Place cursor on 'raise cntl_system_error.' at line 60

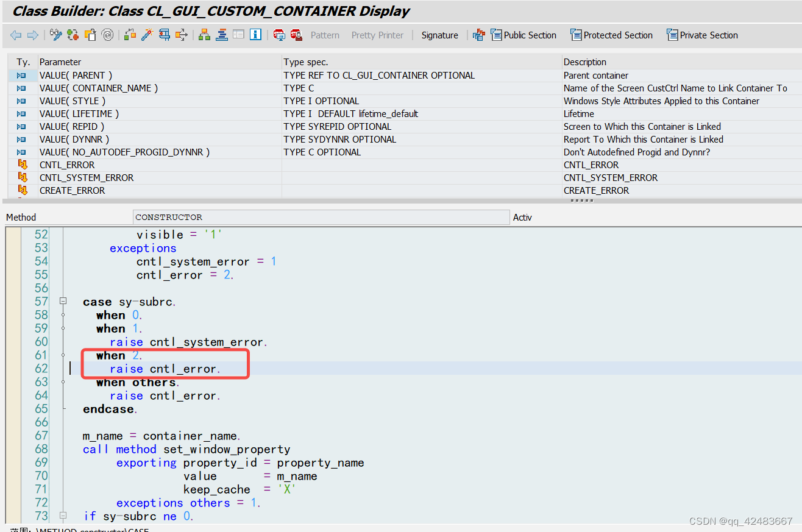pyautogui.click(x=188, y=342)
